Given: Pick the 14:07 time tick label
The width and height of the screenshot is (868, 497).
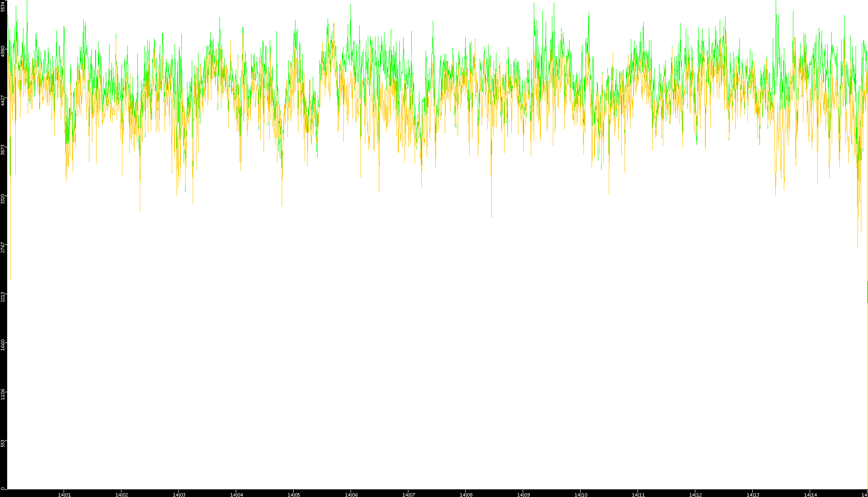Looking at the screenshot, I should click(408, 495).
